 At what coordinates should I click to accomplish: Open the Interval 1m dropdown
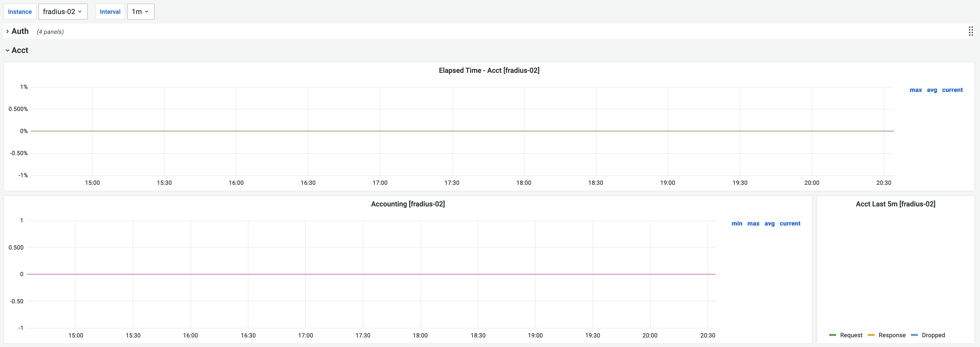140,12
